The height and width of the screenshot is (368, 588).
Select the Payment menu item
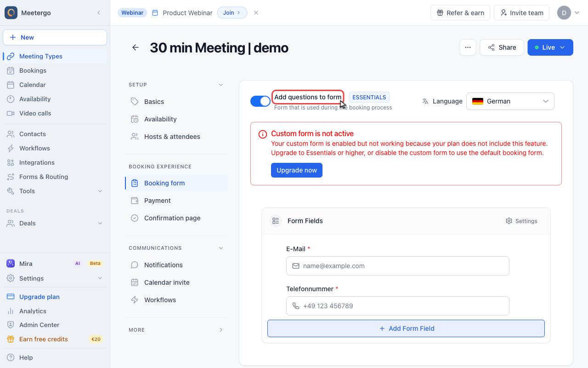176,201
